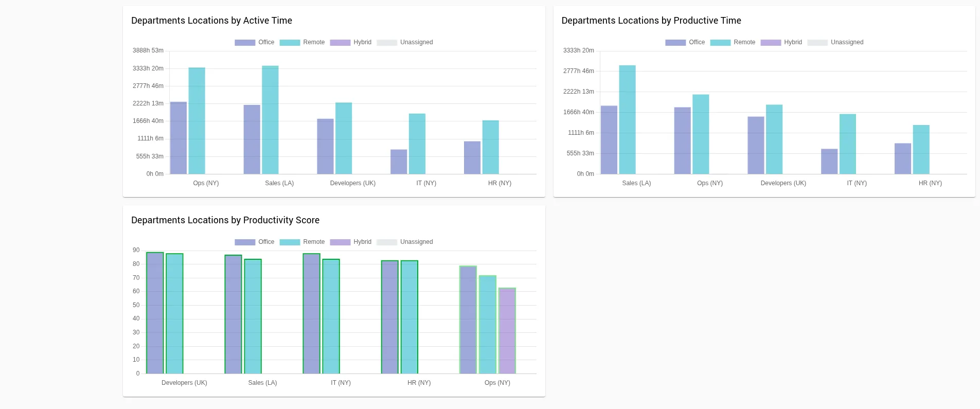This screenshot has width=980, height=409.
Task: Click Hybrid color swatch in Active Time legend
Action: 340,43
